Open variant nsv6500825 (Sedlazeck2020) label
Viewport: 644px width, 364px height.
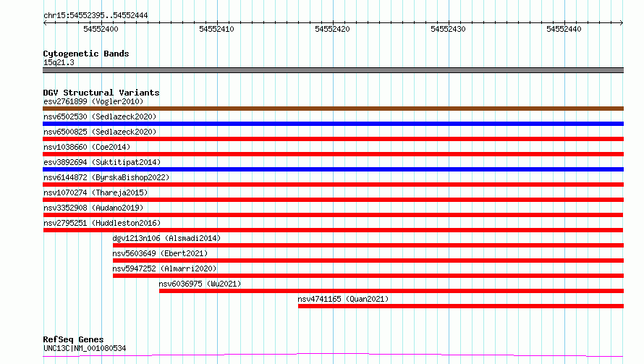tap(100, 132)
